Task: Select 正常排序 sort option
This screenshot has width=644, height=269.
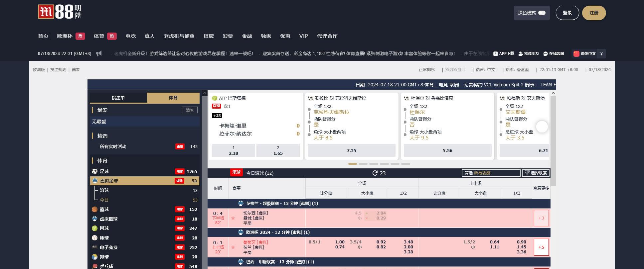Action: pyautogui.click(x=427, y=70)
